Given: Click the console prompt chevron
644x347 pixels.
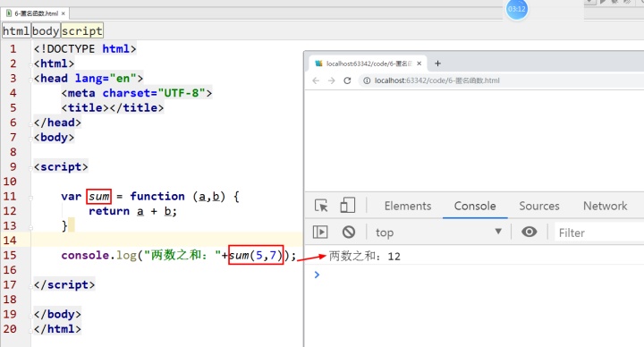Looking at the screenshot, I should click(317, 275).
